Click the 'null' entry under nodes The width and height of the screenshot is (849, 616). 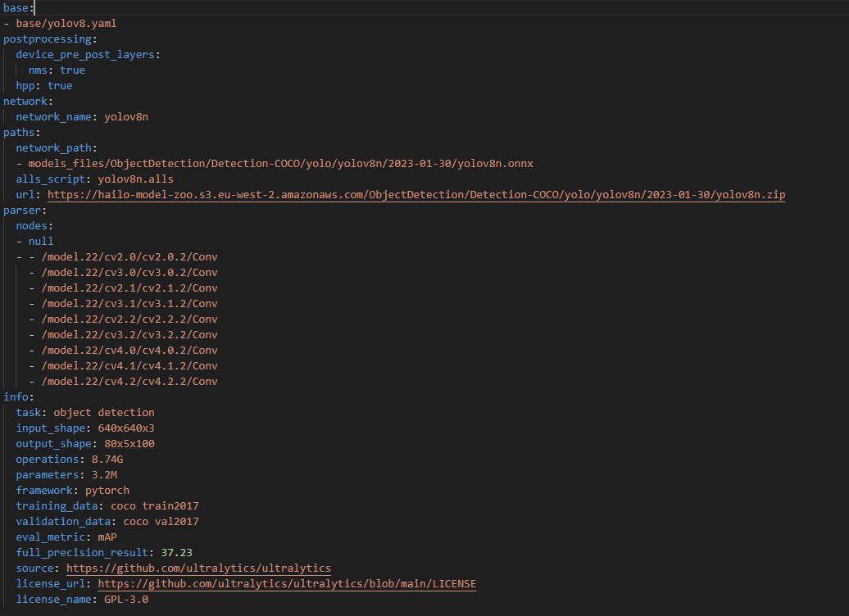click(41, 242)
